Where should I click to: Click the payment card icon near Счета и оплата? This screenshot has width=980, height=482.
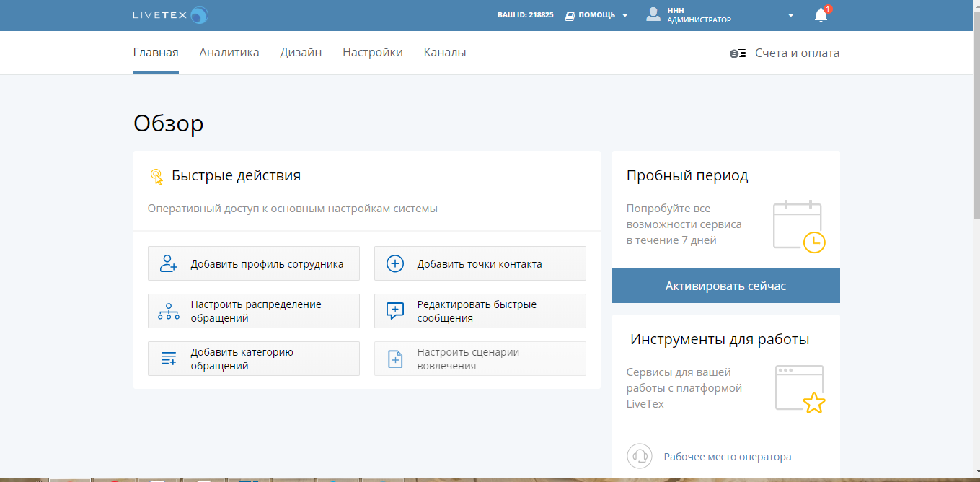(x=737, y=52)
